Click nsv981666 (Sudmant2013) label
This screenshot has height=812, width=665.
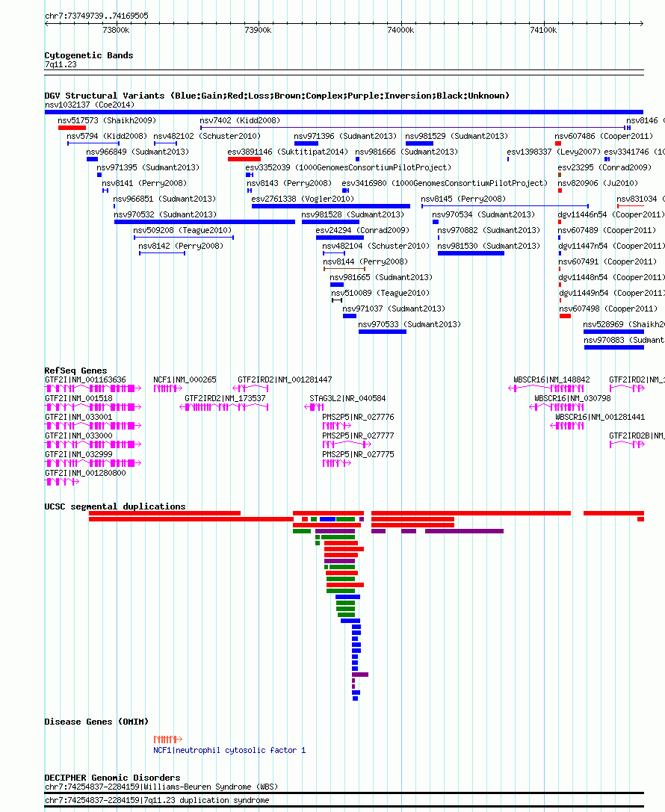406,152
